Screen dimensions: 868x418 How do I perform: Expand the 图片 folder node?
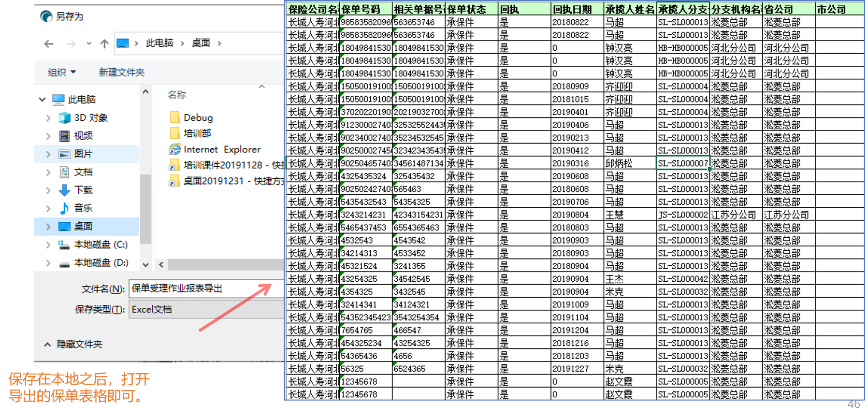[x=48, y=154]
